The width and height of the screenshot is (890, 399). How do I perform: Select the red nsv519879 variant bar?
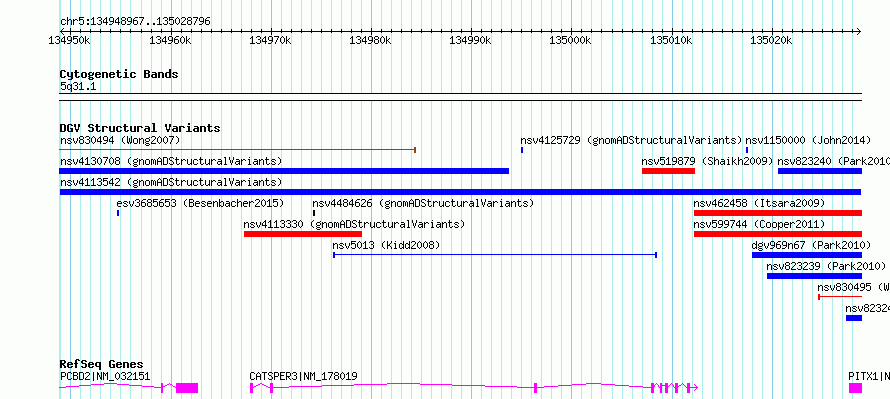668,171
